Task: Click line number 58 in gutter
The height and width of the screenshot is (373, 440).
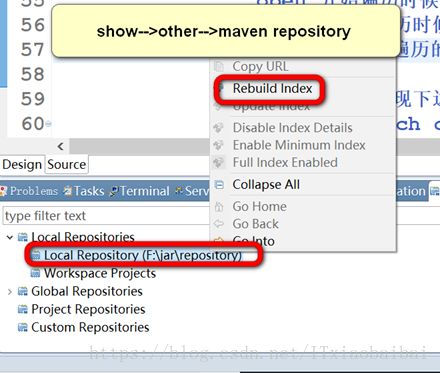Action: tap(32, 74)
